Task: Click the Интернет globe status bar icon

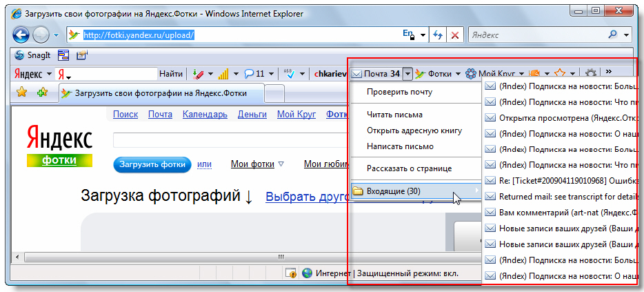Action: click(x=306, y=273)
